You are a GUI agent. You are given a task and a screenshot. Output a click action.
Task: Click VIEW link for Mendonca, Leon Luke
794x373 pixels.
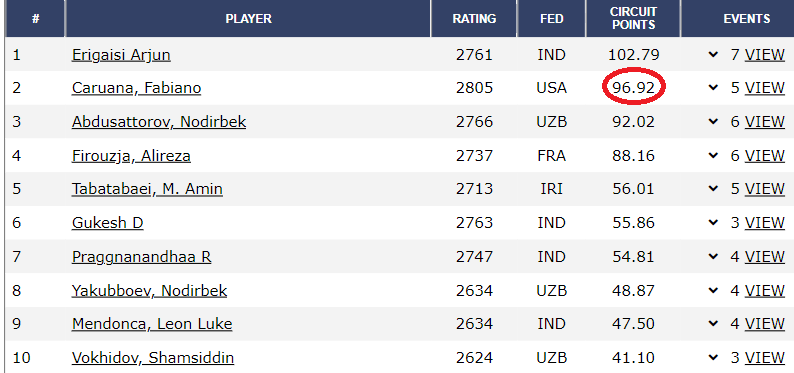[x=765, y=324]
